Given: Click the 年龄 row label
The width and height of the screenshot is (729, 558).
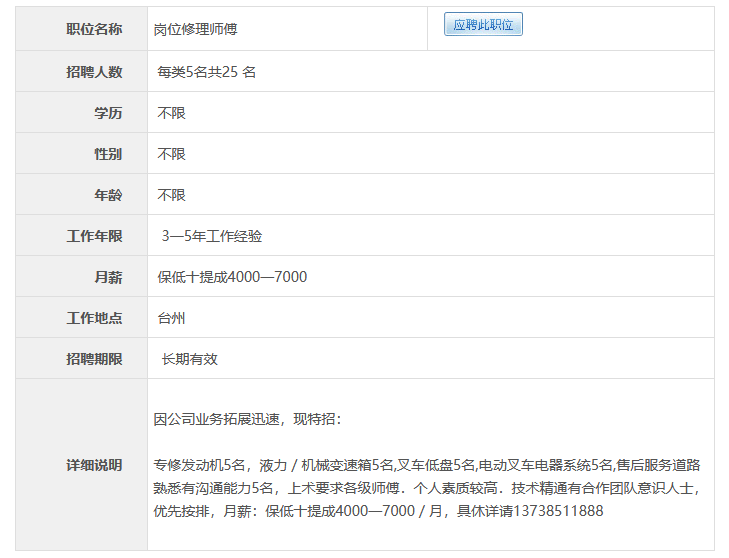Looking at the screenshot, I should 108,195.
